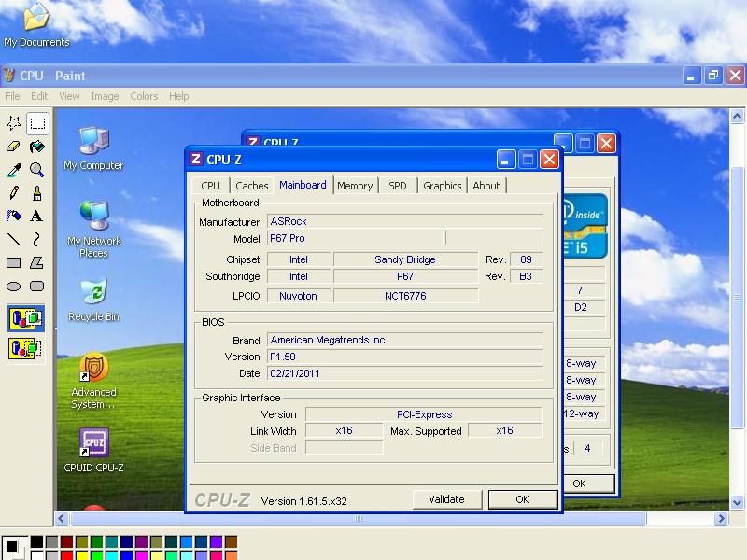Click the Validate button in CPU-Z
The width and height of the screenshot is (747, 560).
tap(446, 499)
